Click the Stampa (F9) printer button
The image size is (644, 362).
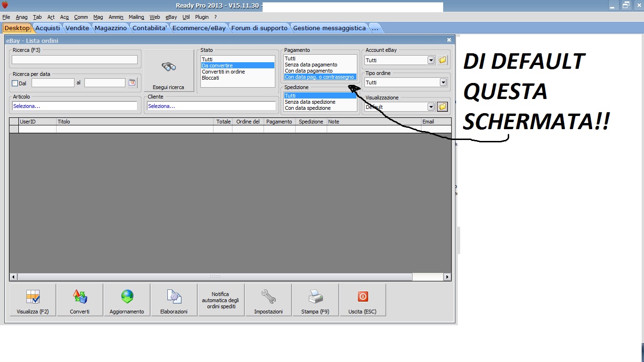coord(315,300)
